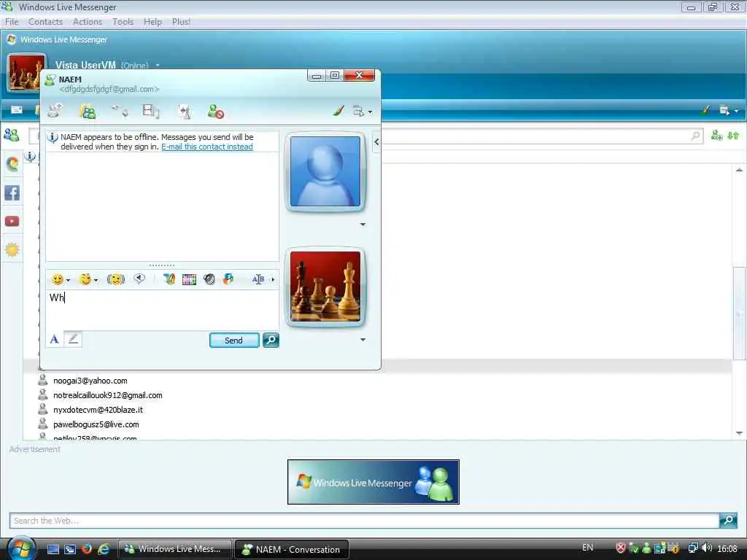Open the Contacts menu
The image size is (747, 560).
coord(45,22)
